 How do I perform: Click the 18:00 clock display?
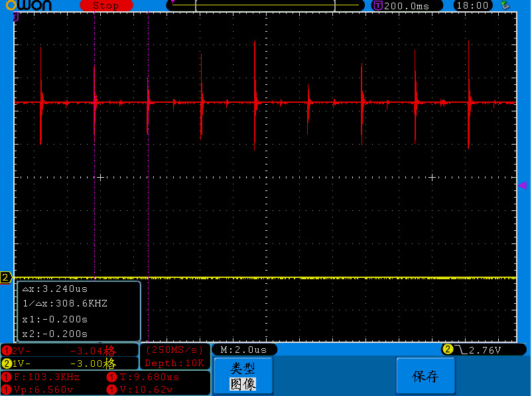472,5
